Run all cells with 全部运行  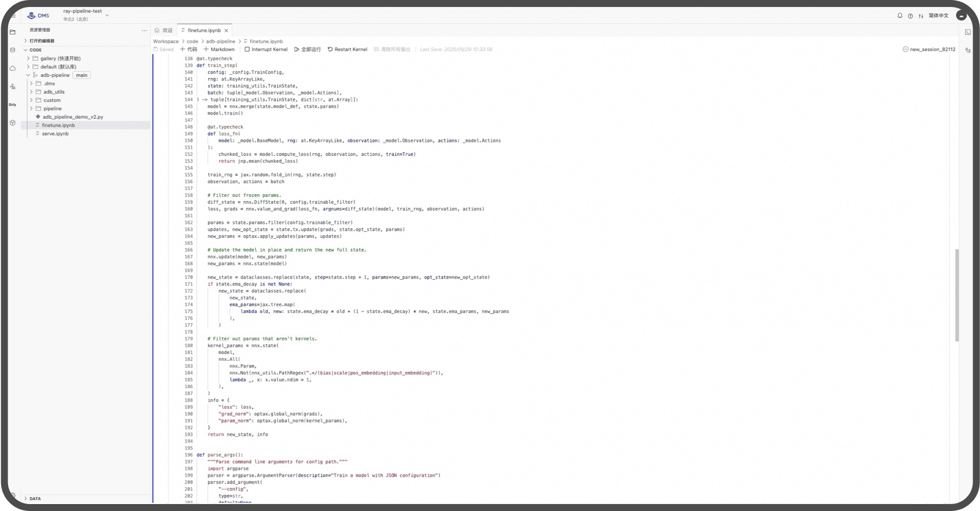click(x=308, y=49)
